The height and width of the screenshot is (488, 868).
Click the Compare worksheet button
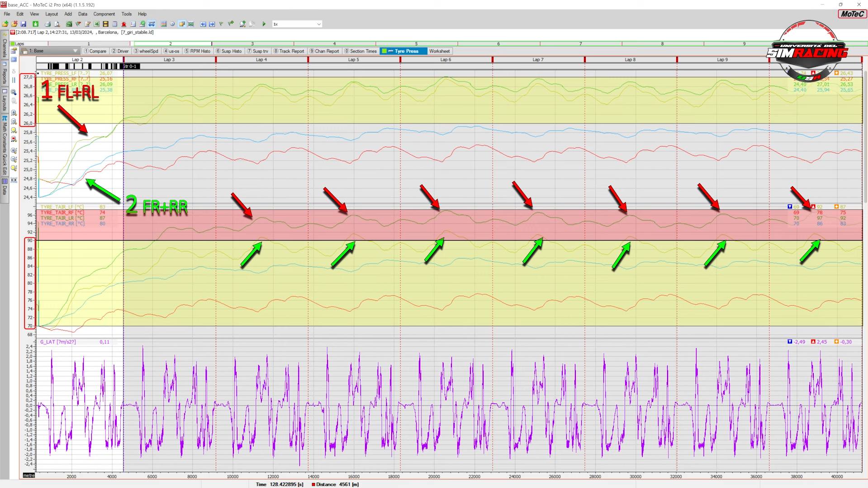tap(95, 51)
